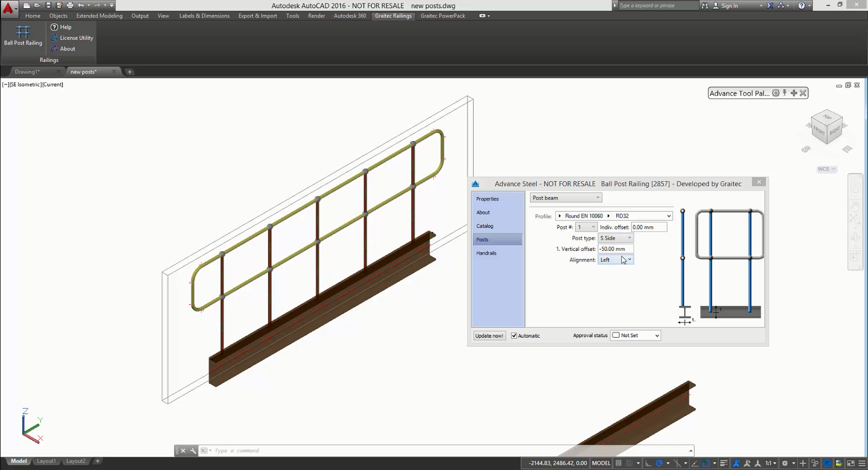Open the annotation scale 1:1 dropdown
The image size is (868, 470).
pos(770,463)
